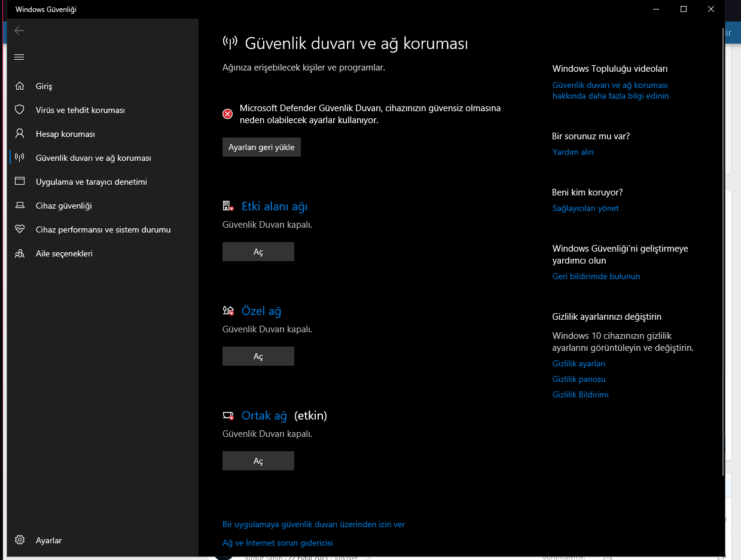
Task: Maximize the Windows Güvenliği window
Action: tap(684, 10)
